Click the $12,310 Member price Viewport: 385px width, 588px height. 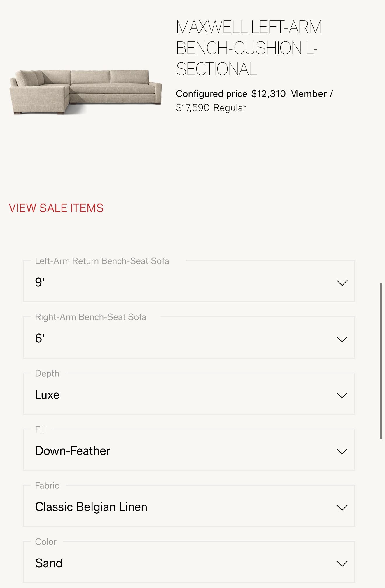point(268,94)
